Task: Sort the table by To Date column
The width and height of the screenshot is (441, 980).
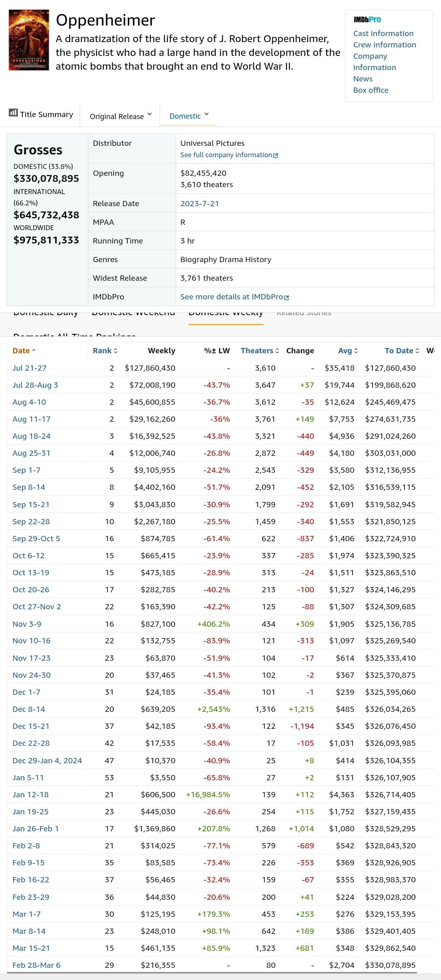Action: 402,351
